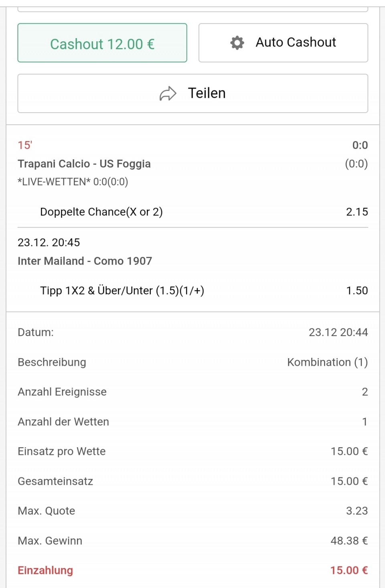Click the live score 0:0
385x588 pixels.
pos(360,145)
